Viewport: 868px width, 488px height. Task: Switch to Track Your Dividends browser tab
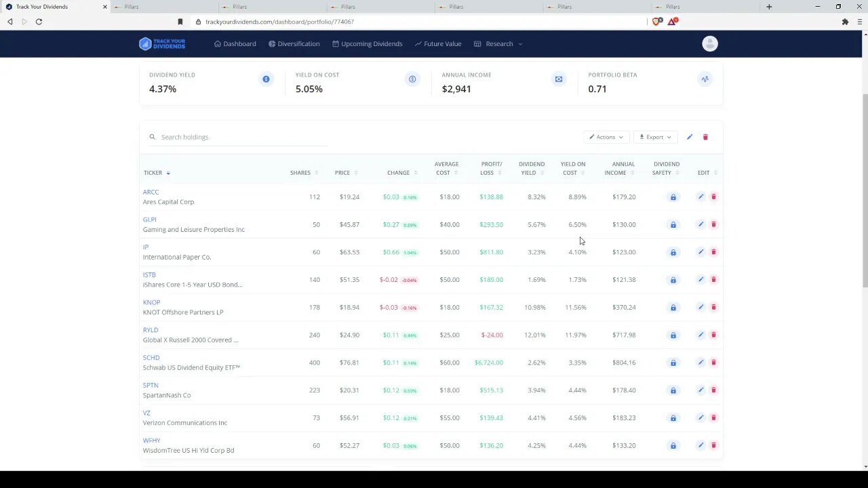click(x=54, y=7)
